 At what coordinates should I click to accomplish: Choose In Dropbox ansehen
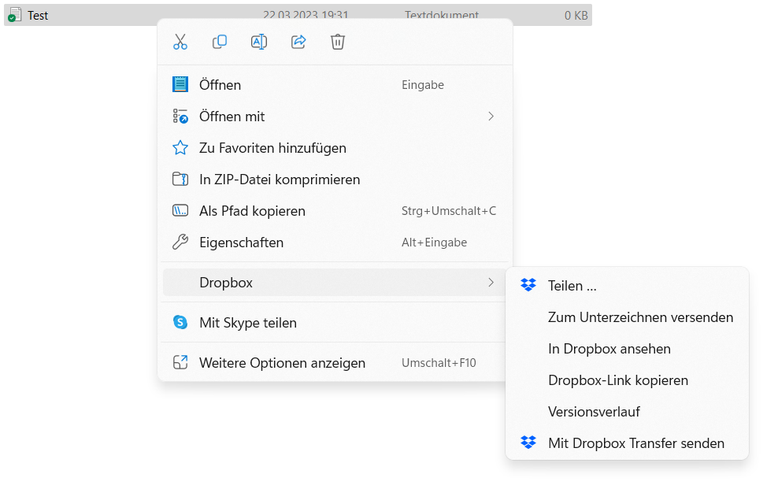coord(609,349)
